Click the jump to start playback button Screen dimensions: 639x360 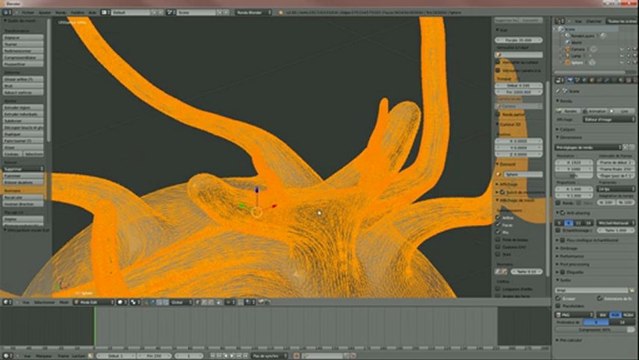point(213,356)
